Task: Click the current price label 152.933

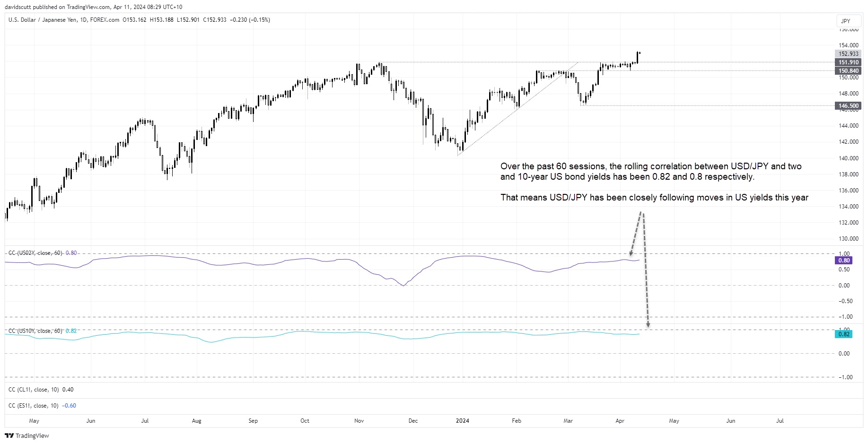Action: [848, 54]
